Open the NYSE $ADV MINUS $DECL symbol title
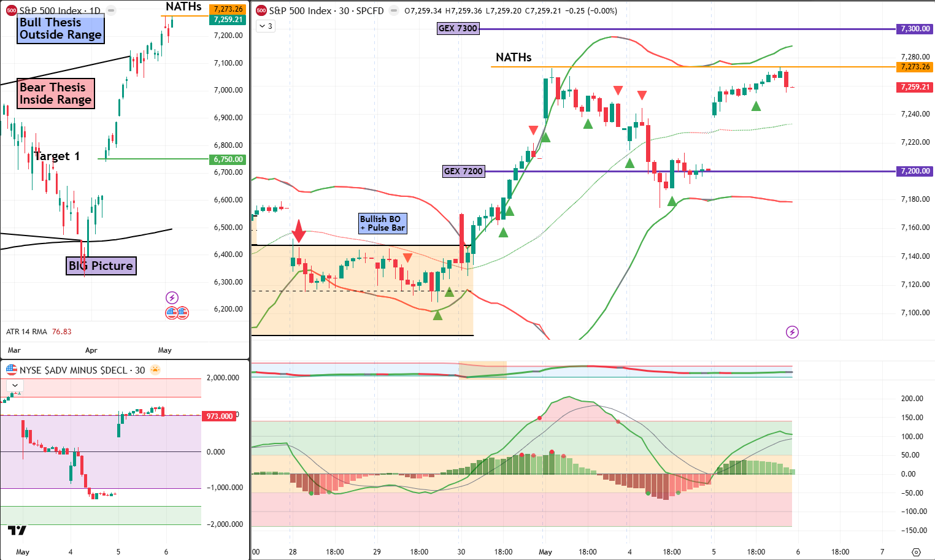 coord(82,370)
